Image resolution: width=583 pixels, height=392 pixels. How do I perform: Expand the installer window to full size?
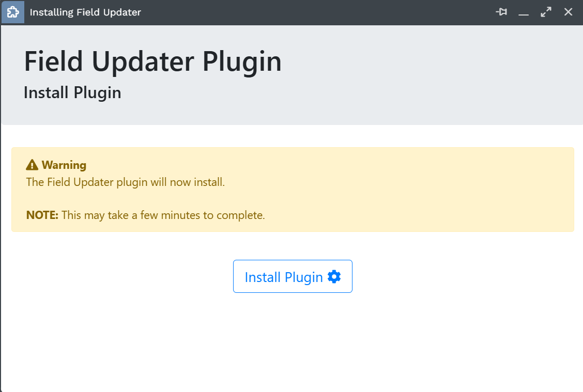click(546, 12)
